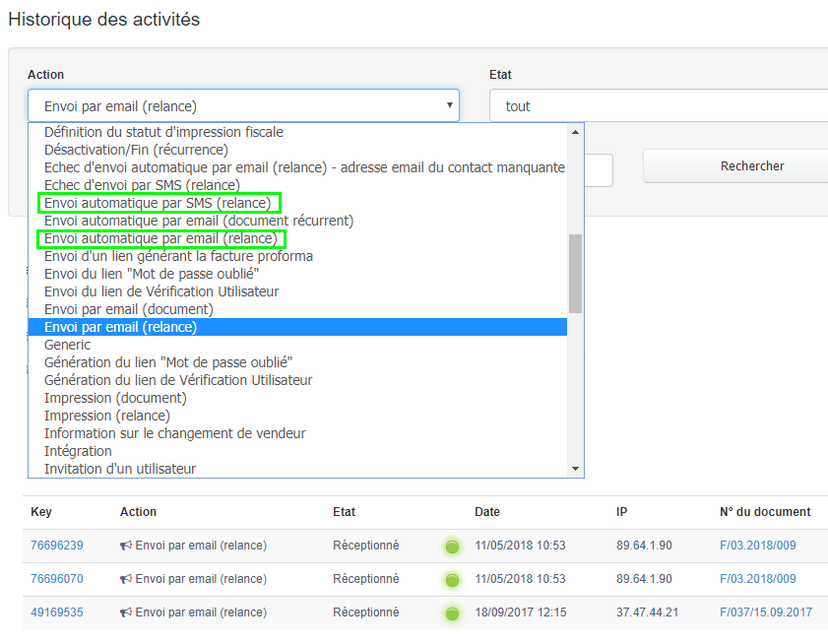Select 'Envoi automatique par email (relance)' option
828x644 pixels.
click(x=160, y=238)
